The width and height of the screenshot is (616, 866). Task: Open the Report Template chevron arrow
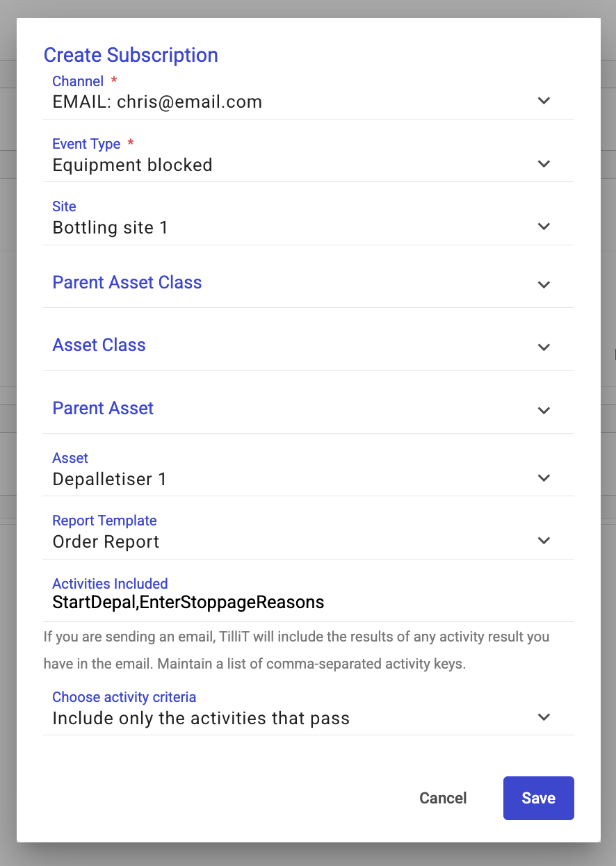tap(544, 541)
